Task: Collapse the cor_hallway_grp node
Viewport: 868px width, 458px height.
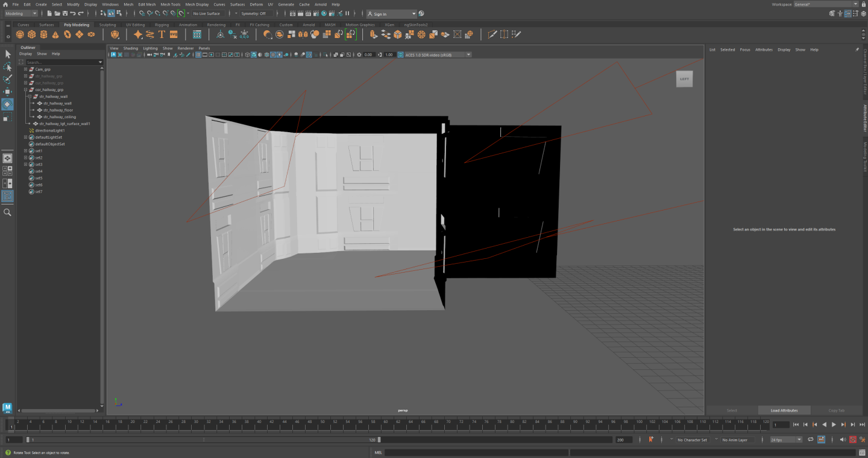Action: click(x=25, y=90)
